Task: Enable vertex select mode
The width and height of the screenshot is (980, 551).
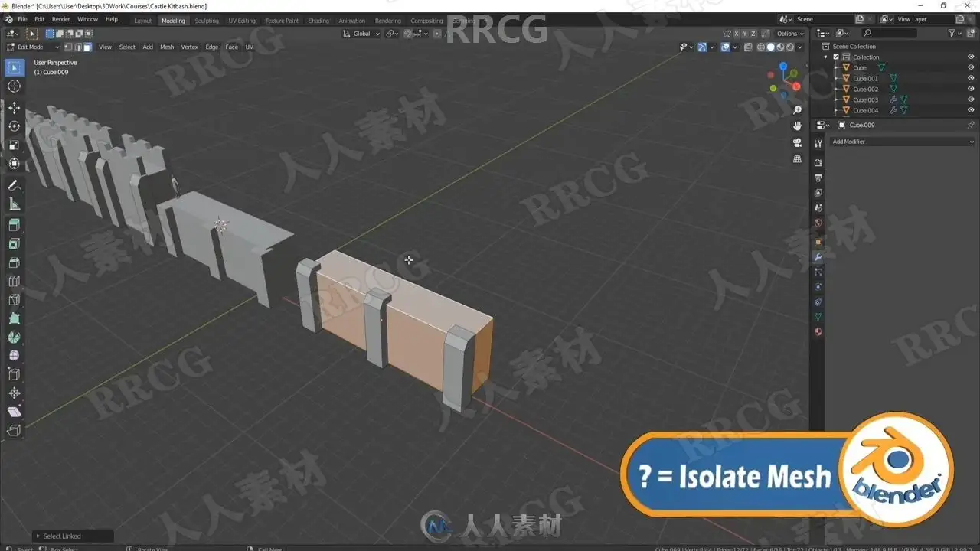Action: (67, 47)
